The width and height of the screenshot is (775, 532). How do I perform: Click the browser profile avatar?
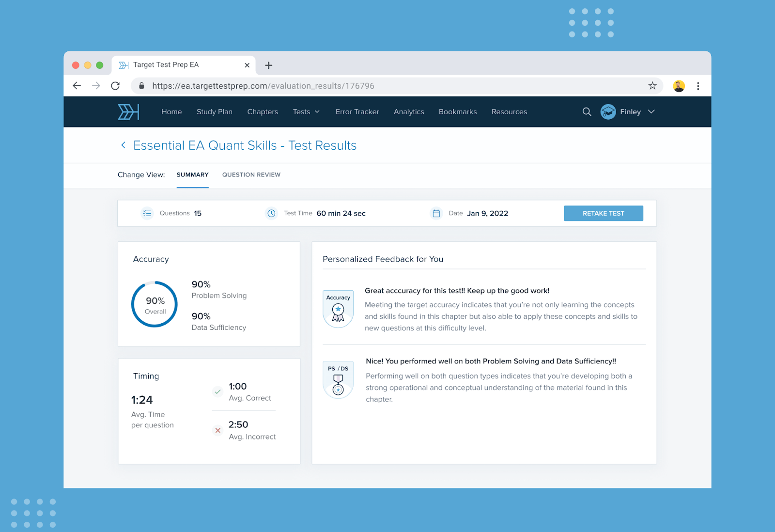(x=679, y=86)
